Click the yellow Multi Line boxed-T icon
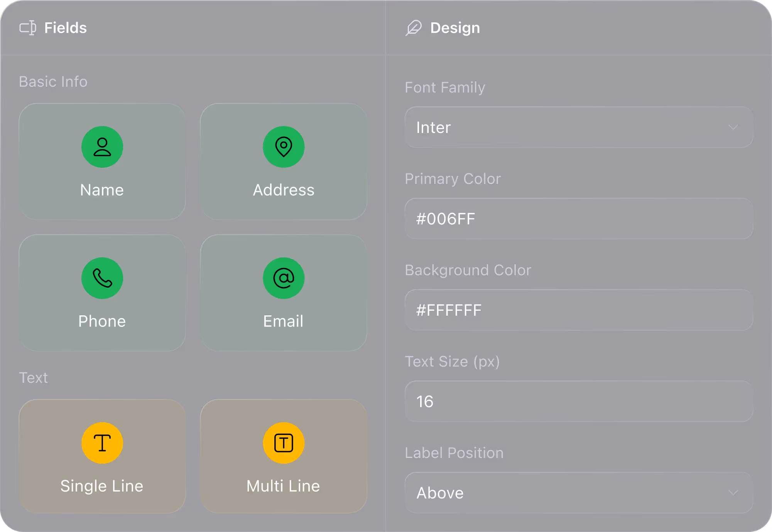Screen dimensions: 772x532 coord(284,443)
